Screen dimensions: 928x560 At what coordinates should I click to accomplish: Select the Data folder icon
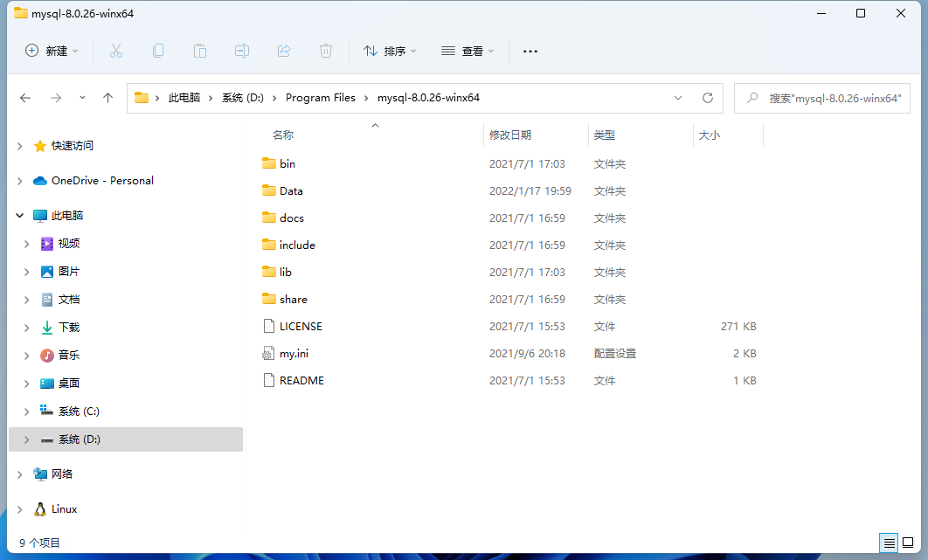(268, 190)
